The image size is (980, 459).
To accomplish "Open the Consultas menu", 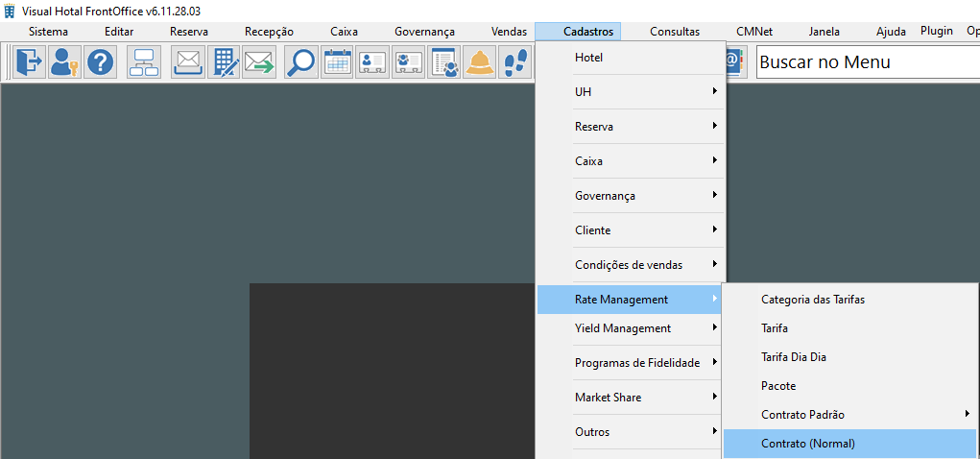I will [x=675, y=32].
